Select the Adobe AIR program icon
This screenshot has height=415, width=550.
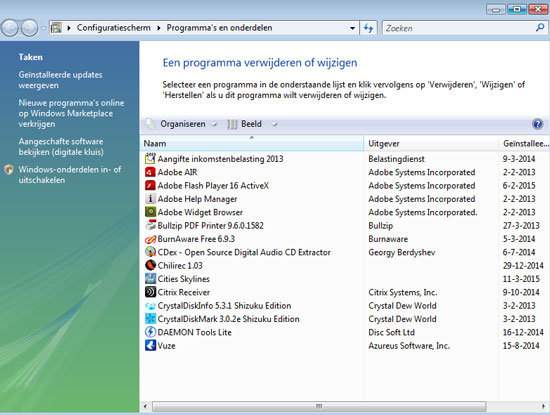pyautogui.click(x=150, y=172)
